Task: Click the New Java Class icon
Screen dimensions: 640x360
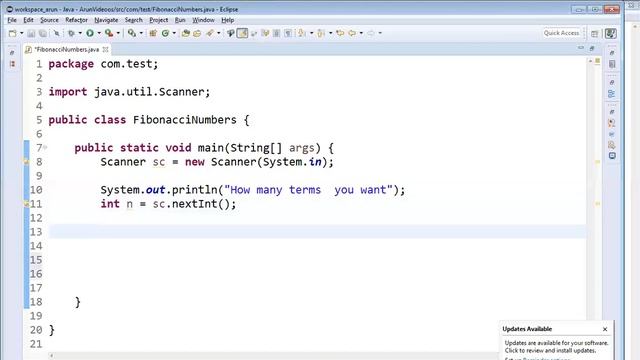Action: click(x=165, y=33)
